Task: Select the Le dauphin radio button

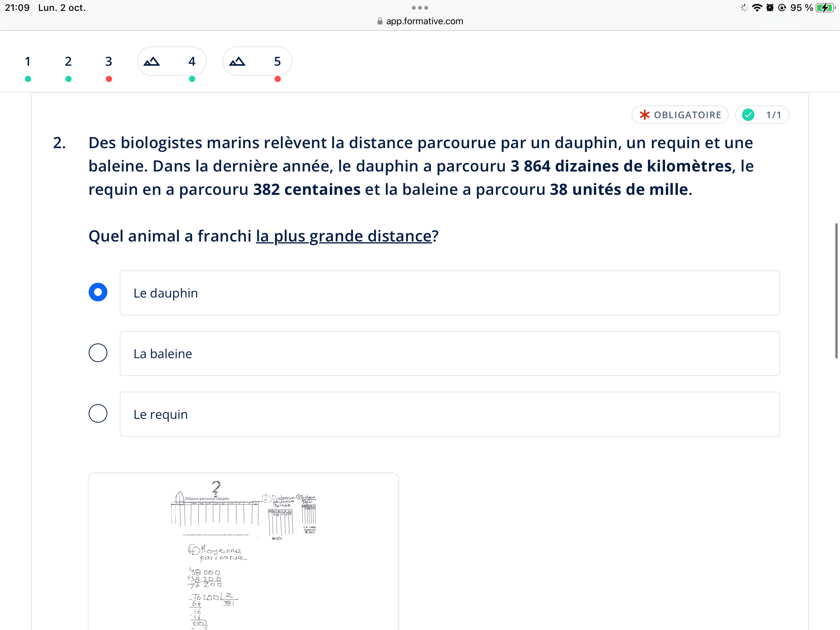Action: [98, 292]
